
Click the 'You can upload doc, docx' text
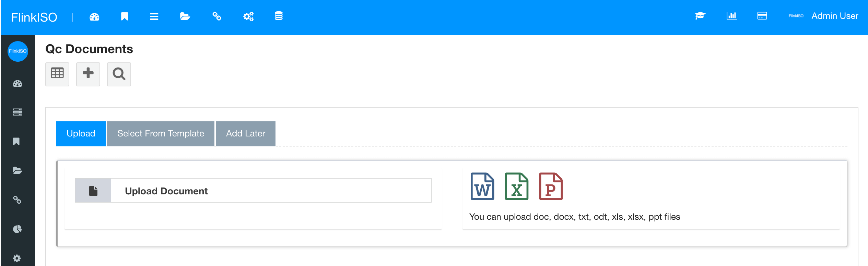575,217
